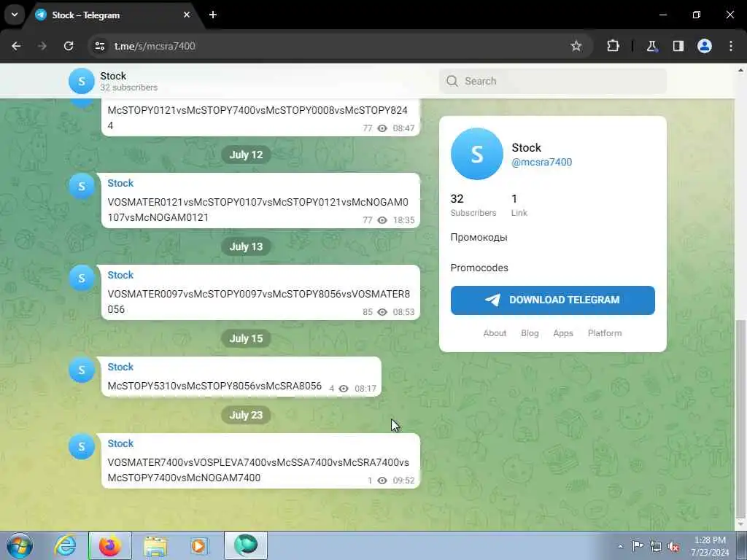Open the File Explorer taskbar icon

pos(155,547)
